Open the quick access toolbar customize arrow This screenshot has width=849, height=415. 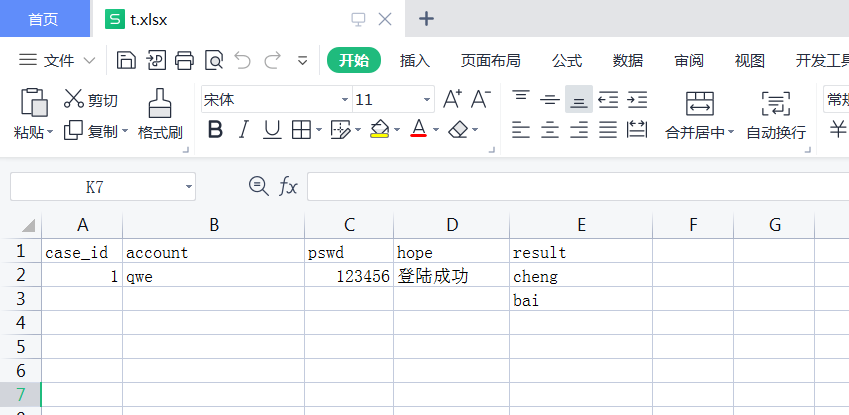303,60
